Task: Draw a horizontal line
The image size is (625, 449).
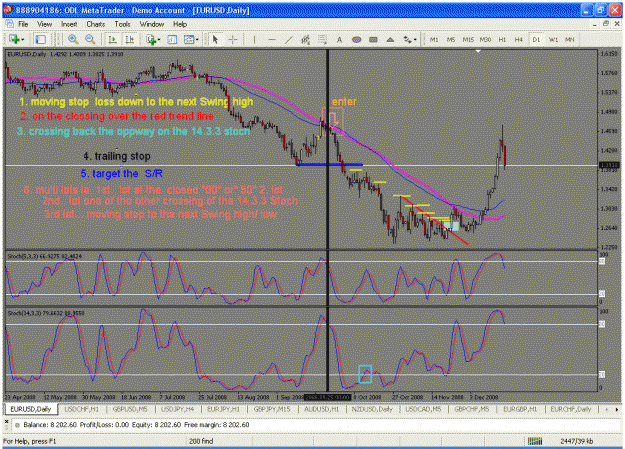Action: (x=272, y=39)
